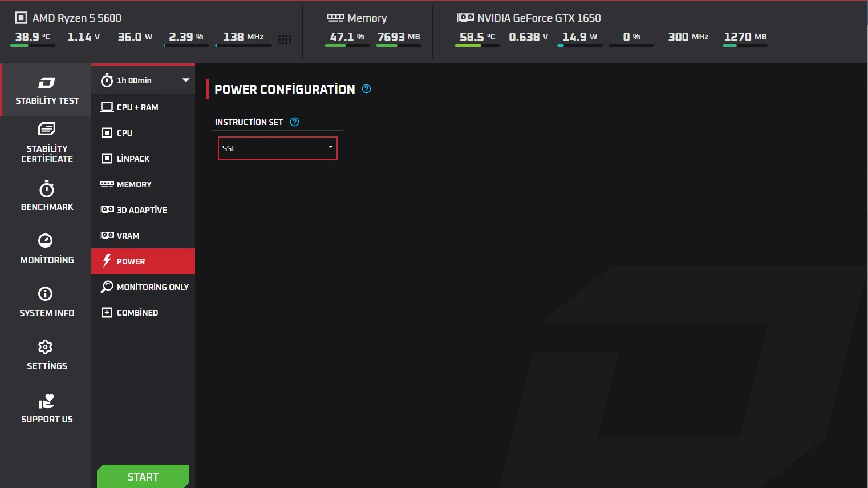Click the CPU frequency reading 138 MHz

[x=244, y=37]
